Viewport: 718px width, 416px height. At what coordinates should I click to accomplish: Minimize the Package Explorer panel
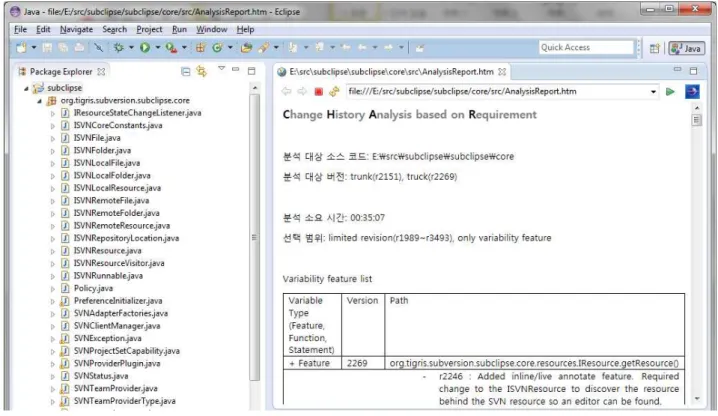coord(235,69)
